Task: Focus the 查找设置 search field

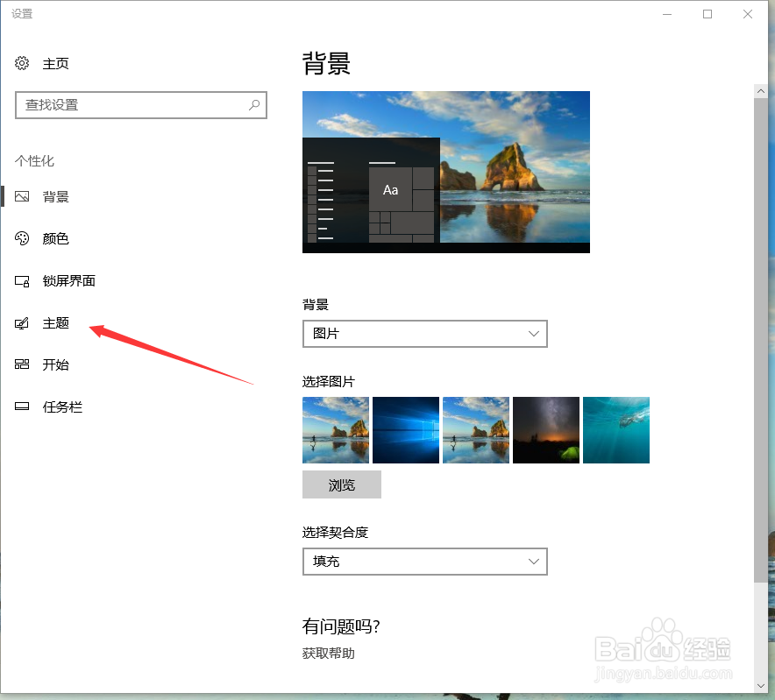Action: click(x=141, y=105)
